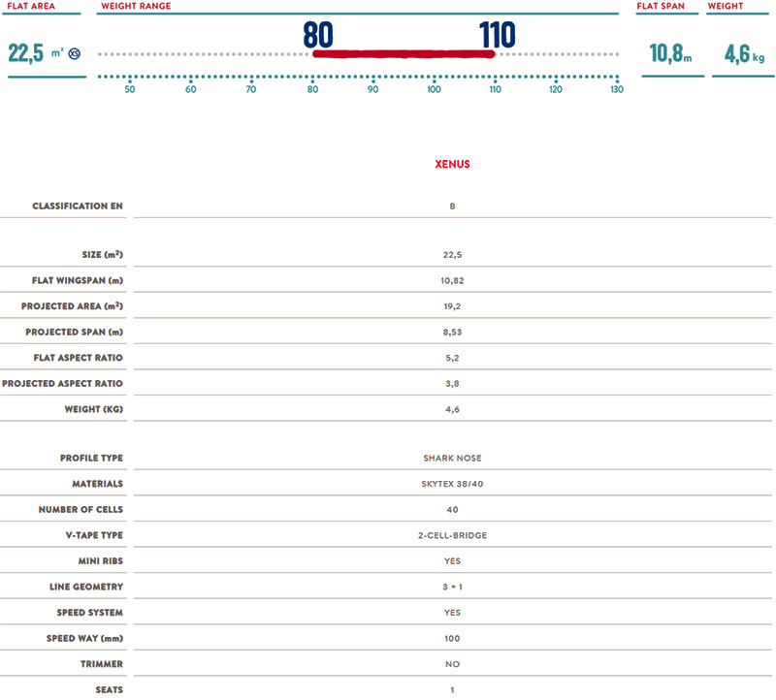
Task: Click the PROJECTED ASPECT RATIO label
Action: [x=62, y=383]
